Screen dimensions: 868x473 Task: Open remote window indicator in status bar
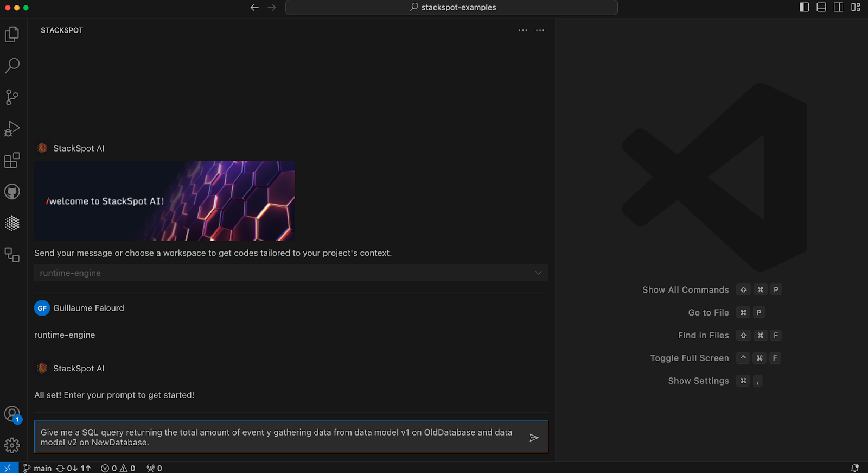pyautogui.click(x=8, y=468)
